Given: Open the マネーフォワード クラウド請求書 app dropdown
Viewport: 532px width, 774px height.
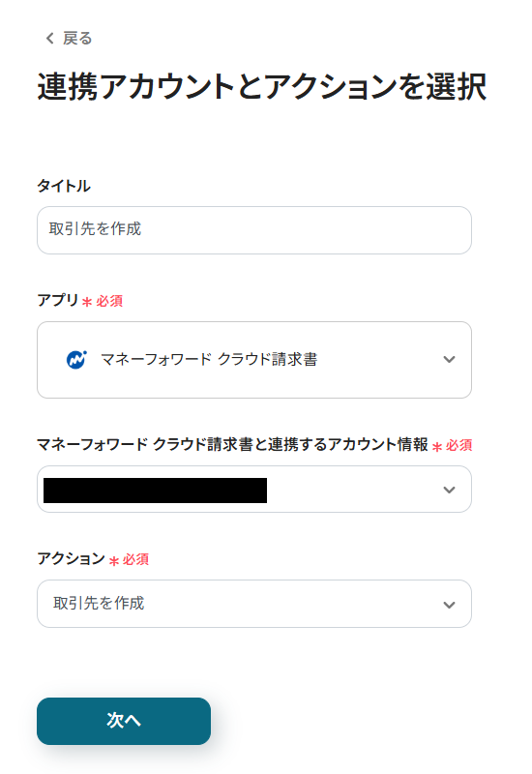Looking at the screenshot, I should pyautogui.click(x=254, y=360).
